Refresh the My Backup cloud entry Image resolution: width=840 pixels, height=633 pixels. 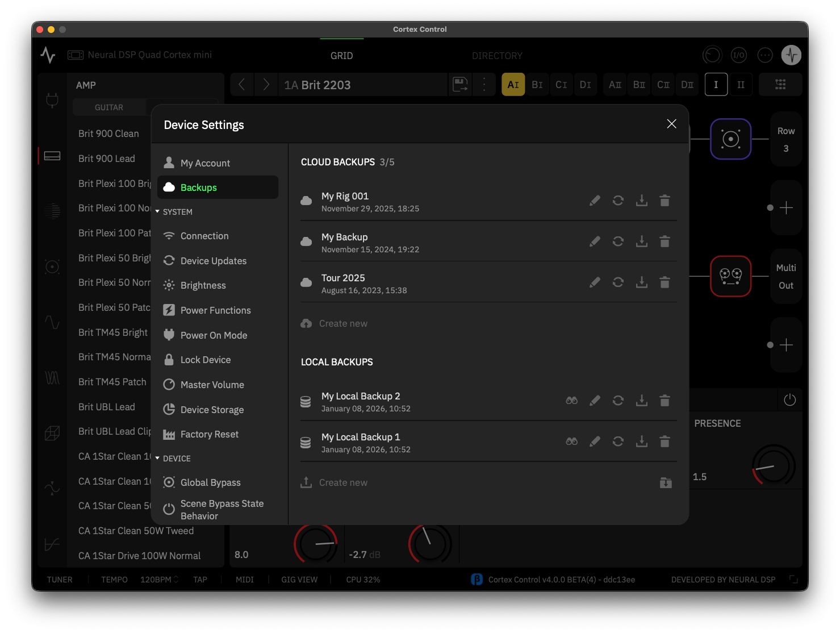coord(618,241)
